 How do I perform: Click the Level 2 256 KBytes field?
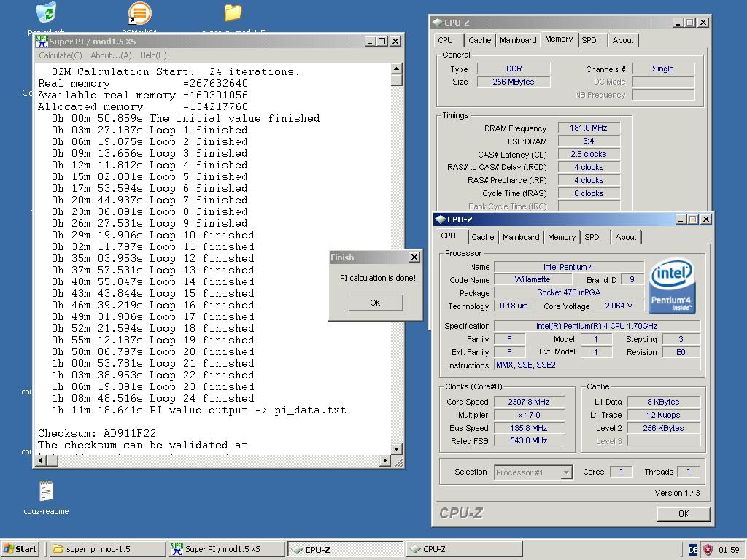pos(664,428)
